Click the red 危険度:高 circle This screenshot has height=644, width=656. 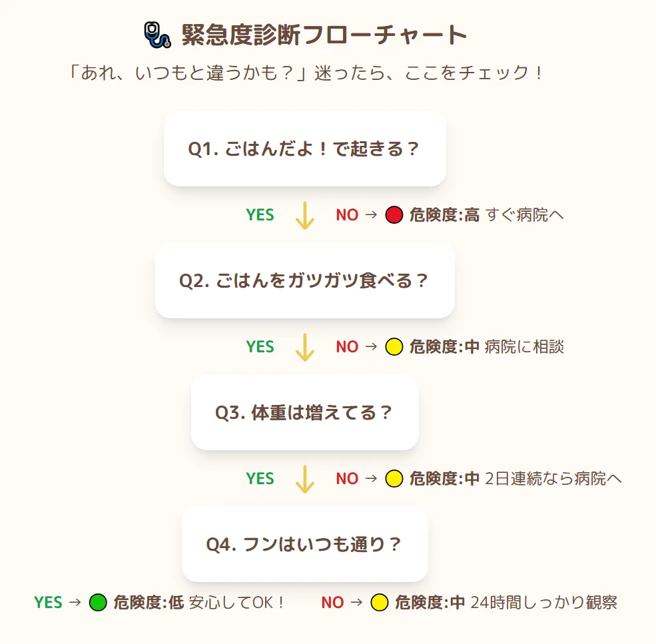394,215
